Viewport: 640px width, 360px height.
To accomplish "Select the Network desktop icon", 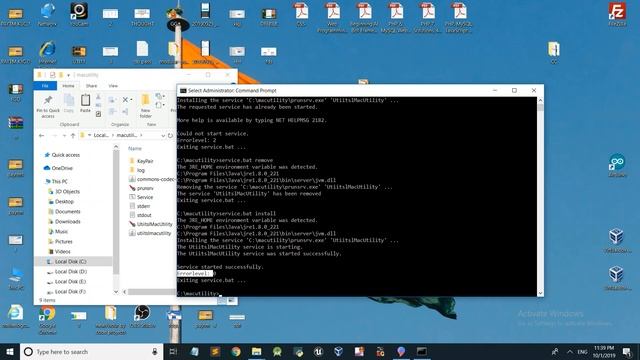I will [47, 14].
